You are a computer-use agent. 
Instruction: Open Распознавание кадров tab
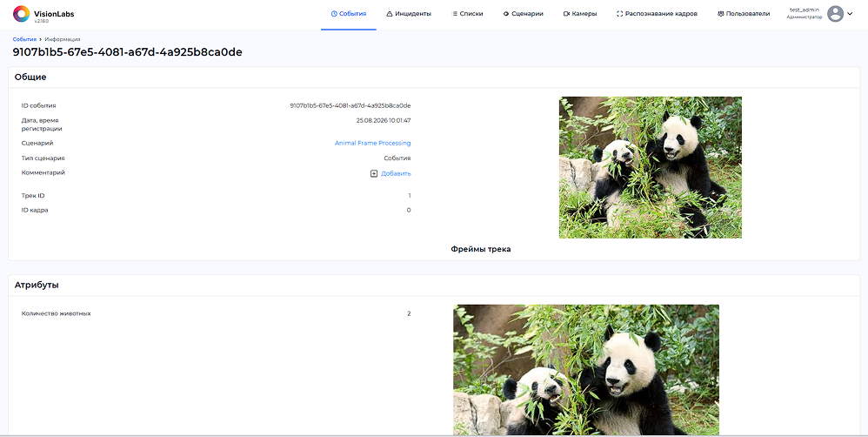click(x=657, y=14)
